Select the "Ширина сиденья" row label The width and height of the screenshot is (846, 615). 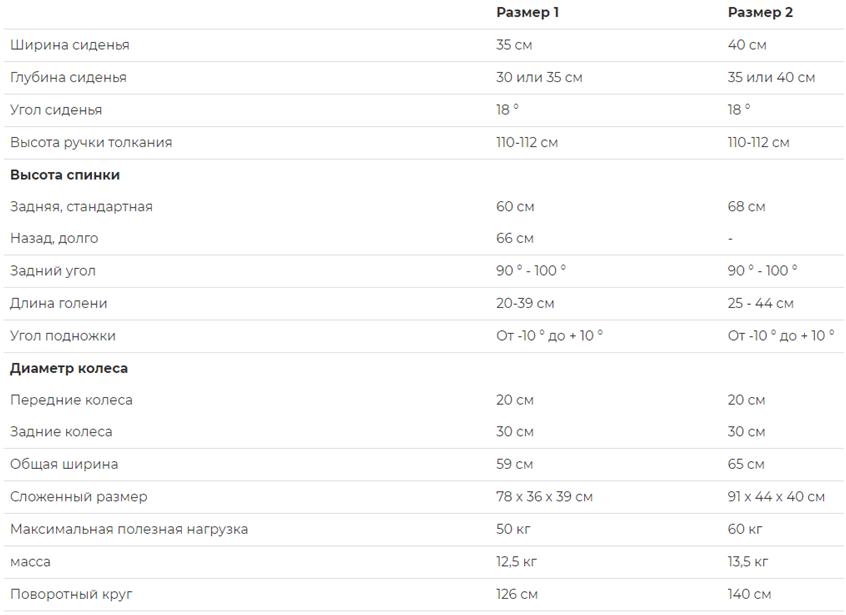[x=70, y=45]
